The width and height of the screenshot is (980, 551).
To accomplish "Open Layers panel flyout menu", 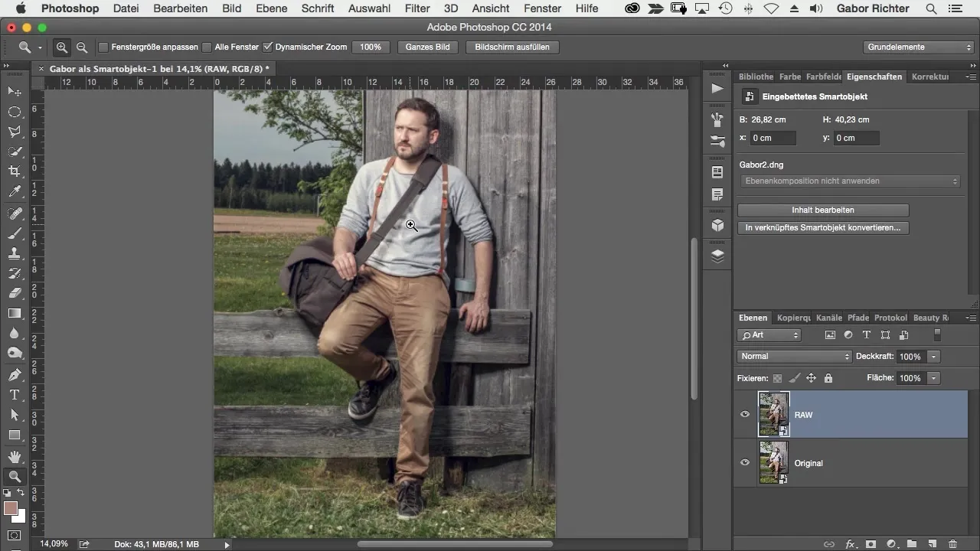I will (x=971, y=318).
